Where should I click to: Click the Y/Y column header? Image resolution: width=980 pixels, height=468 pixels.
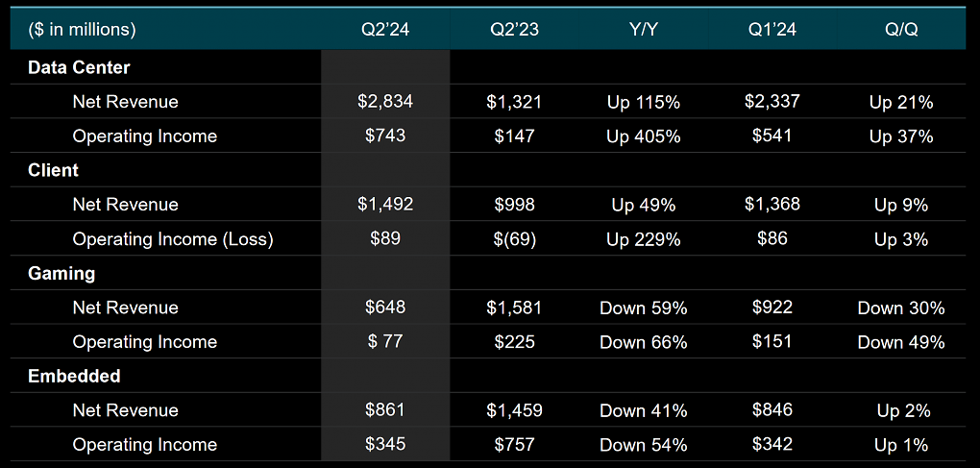point(643,30)
